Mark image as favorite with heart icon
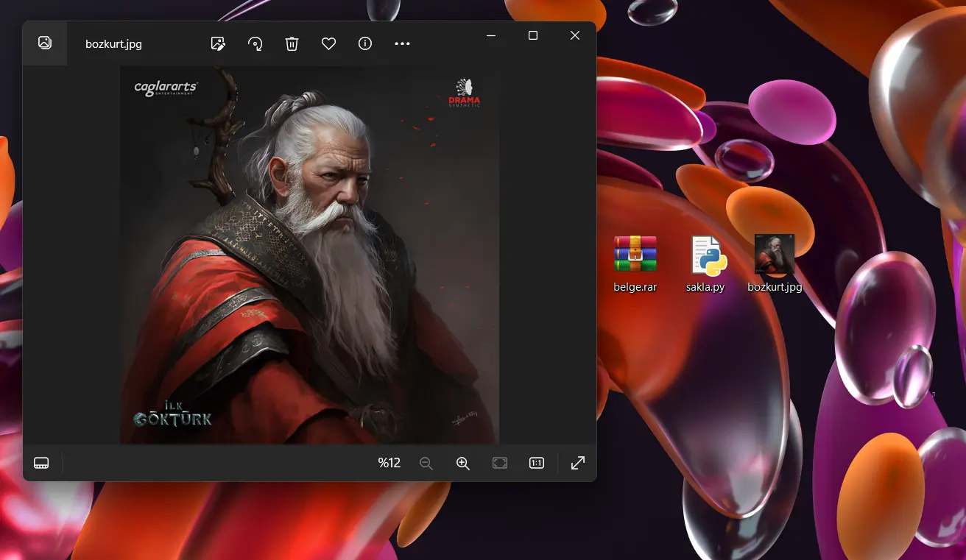966x560 pixels. [328, 44]
